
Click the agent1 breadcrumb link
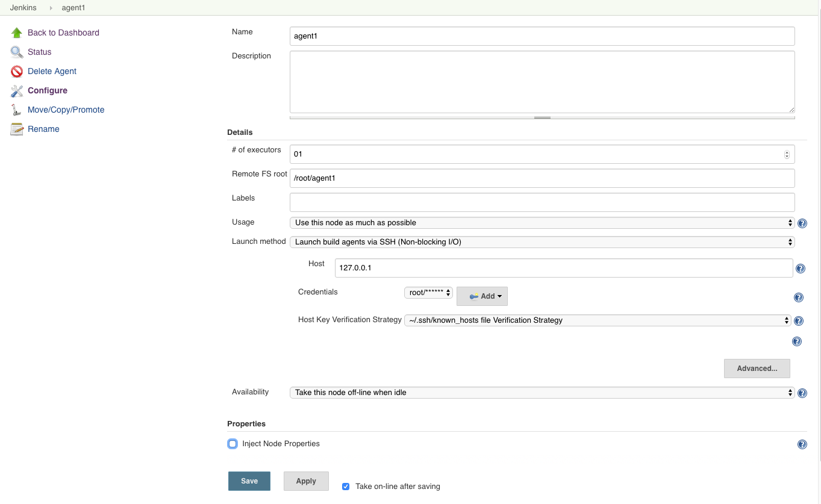coord(73,8)
